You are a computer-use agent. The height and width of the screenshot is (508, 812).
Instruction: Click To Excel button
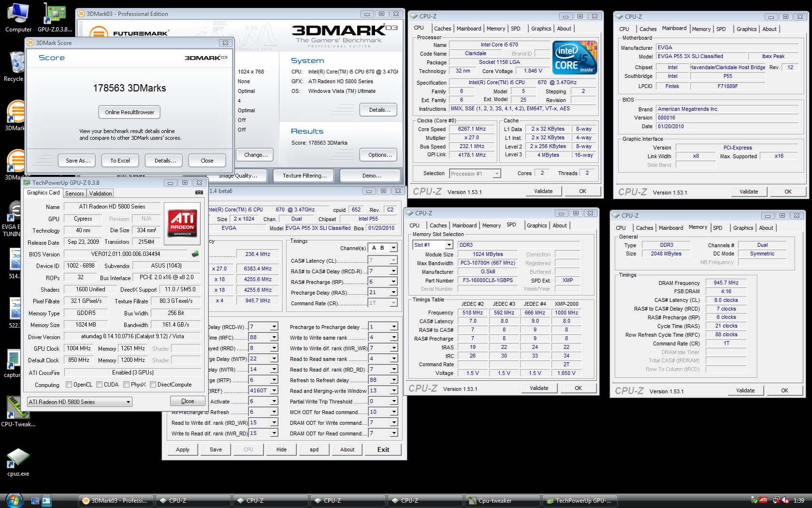pyautogui.click(x=120, y=161)
